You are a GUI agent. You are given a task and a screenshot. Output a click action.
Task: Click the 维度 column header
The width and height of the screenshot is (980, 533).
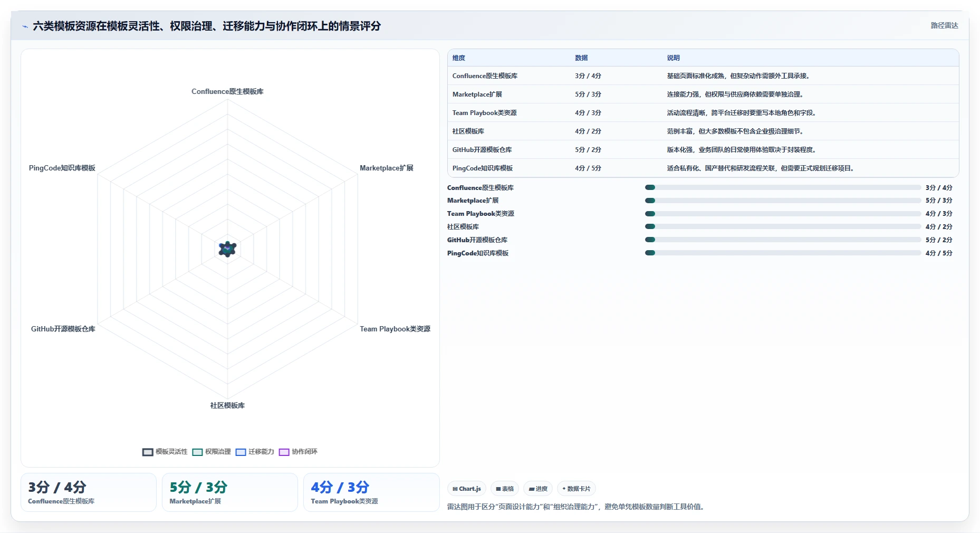click(x=459, y=58)
